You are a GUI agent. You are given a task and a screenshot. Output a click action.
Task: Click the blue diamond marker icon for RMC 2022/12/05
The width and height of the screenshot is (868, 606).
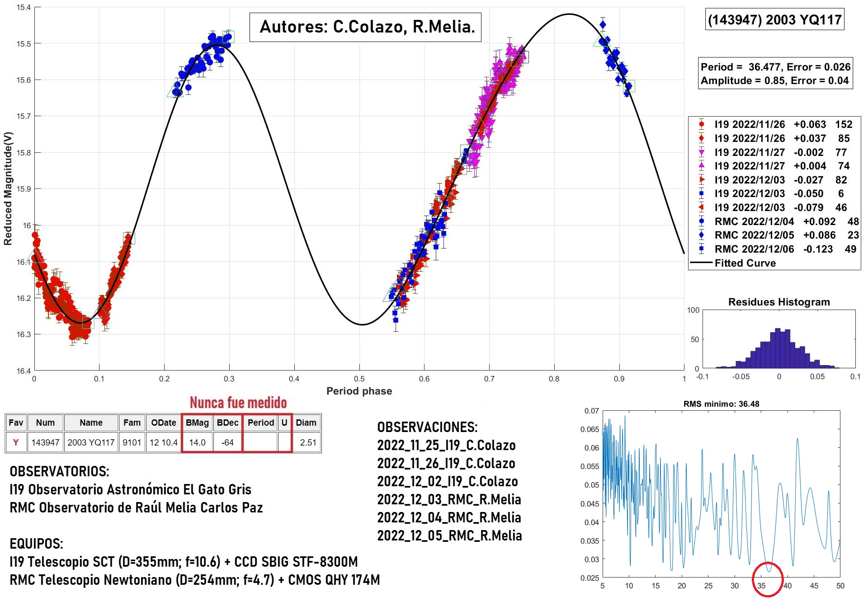pos(701,235)
